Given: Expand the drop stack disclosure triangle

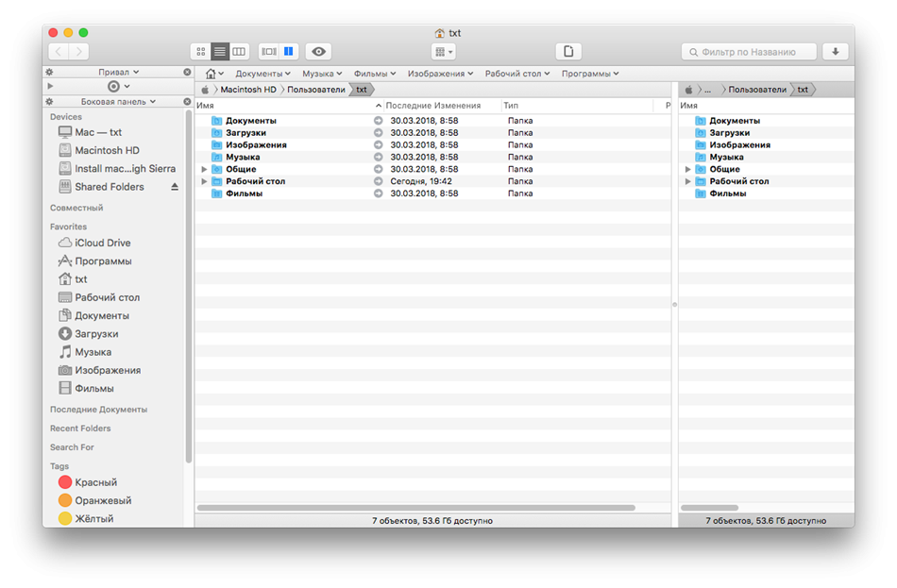Looking at the screenshot, I should (x=50, y=87).
